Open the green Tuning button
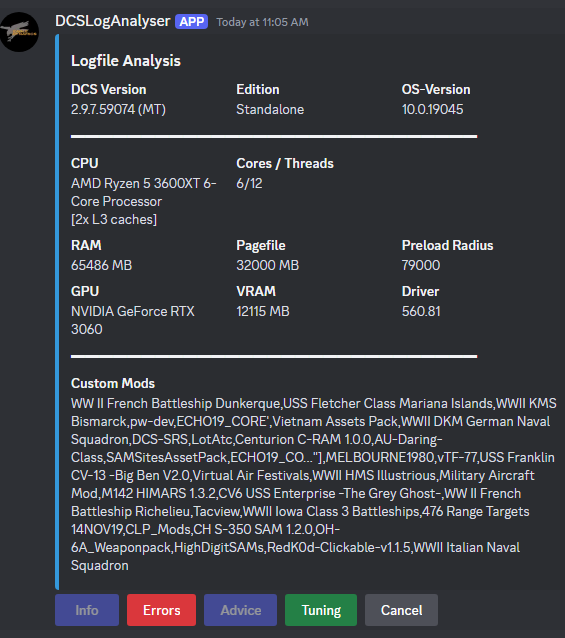The height and width of the screenshot is (638, 565). 321,610
